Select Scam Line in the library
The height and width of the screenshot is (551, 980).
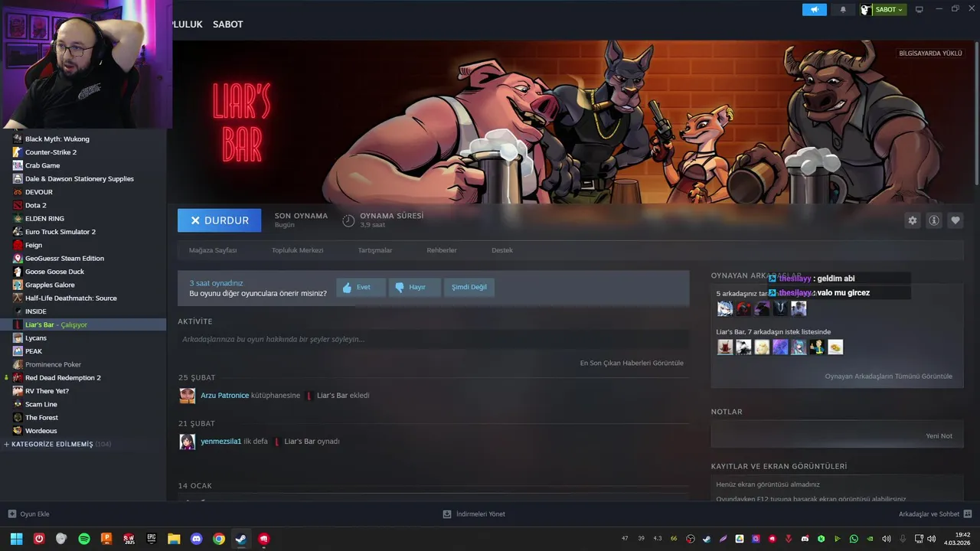pyautogui.click(x=41, y=404)
